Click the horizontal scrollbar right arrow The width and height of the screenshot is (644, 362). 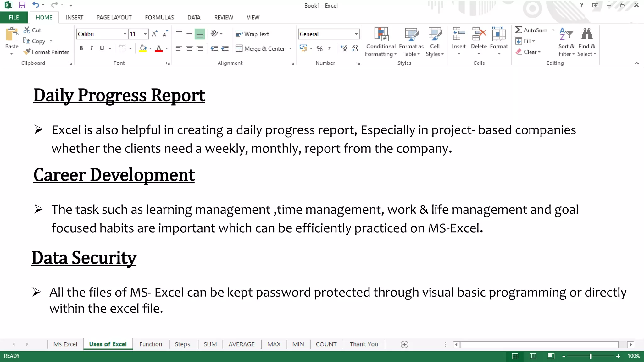coord(630,345)
